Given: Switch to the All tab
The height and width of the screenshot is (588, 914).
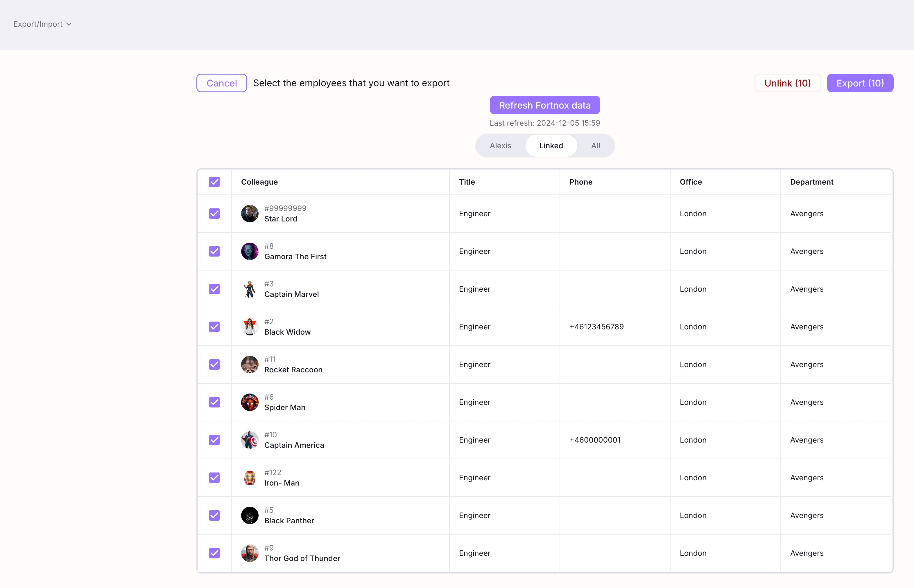Looking at the screenshot, I should pos(595,145).
